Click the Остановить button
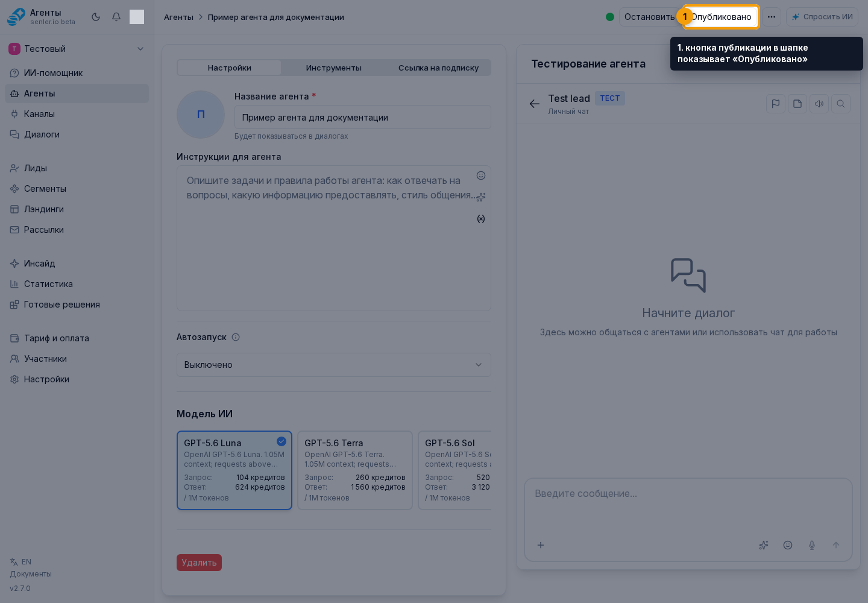868x603 pixels. (650, 17)
